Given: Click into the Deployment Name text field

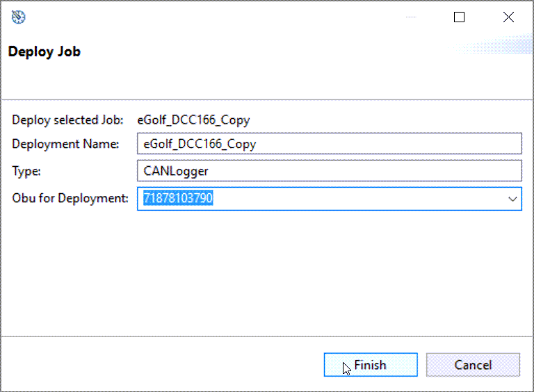Looking at the screenshot, I should pyautogui.click(x=329, y=144).
